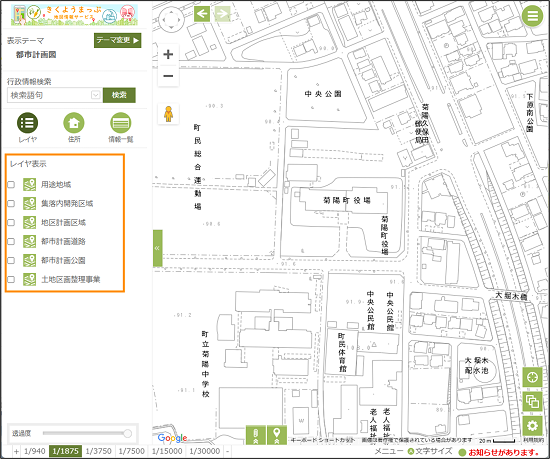The image size is (550, 459).
Task: Toggle the 土地区画整理事業 layer checkbox
Action: 11,279
